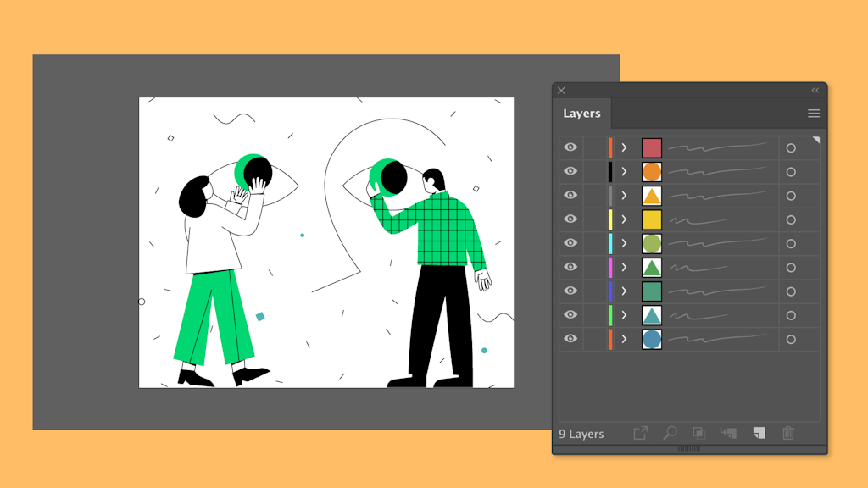Expand the green triangle layer chevron

point(624,268)
